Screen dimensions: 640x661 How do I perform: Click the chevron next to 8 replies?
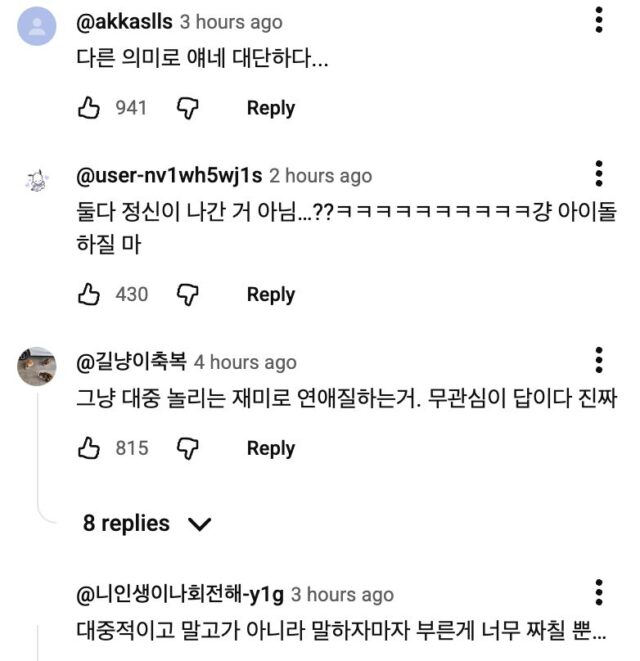[x=200, y=524]
